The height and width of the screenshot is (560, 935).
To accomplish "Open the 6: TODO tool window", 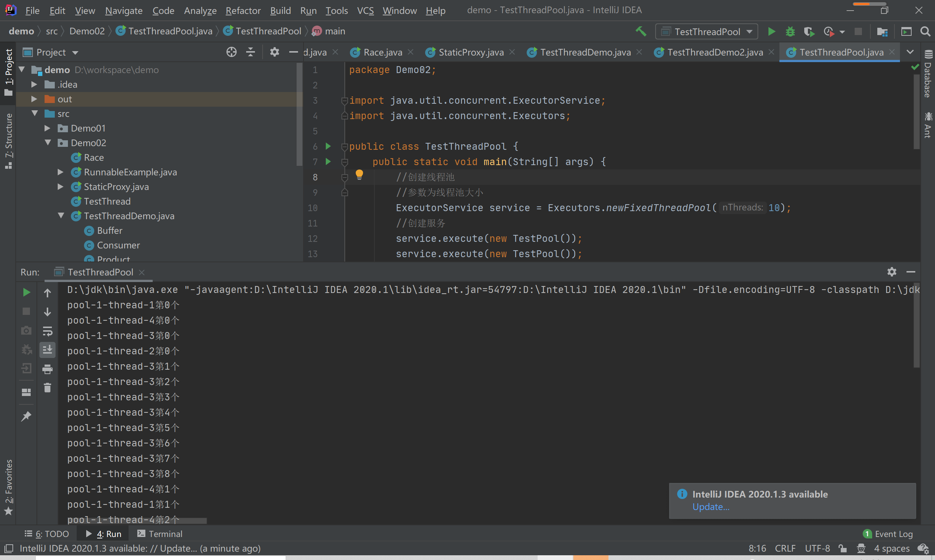I will tap(47, 534).
